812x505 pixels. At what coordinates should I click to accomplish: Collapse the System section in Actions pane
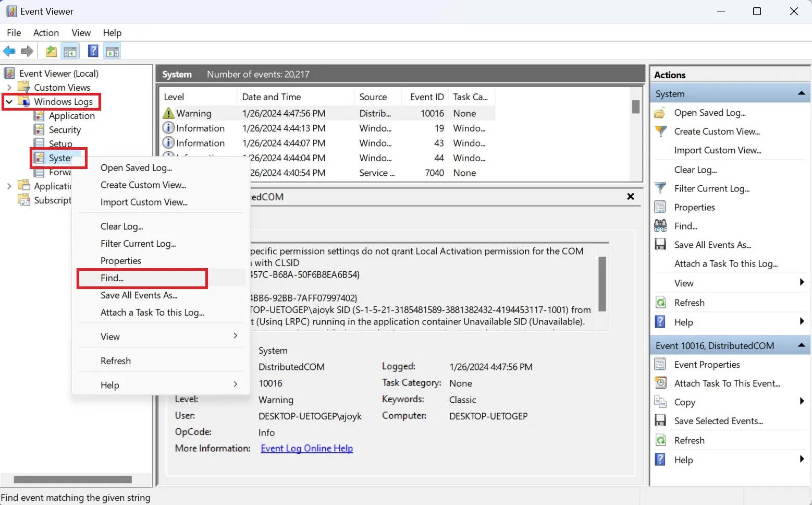click(801, 94)
